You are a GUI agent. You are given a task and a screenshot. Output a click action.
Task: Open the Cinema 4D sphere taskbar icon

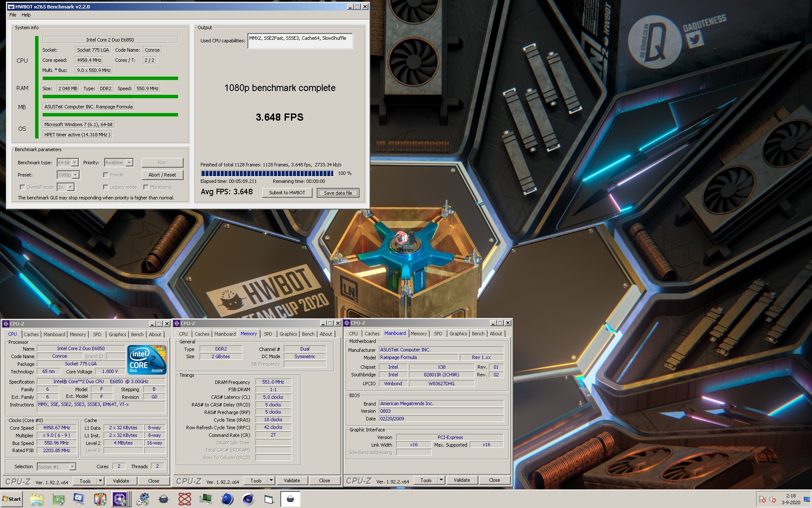pos(248,499)
